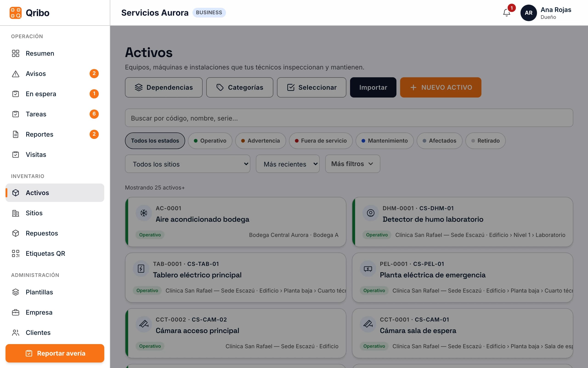588x368 pixels.
Task: Open the Más recientes sort dropdown
Action: click(288, 164)
